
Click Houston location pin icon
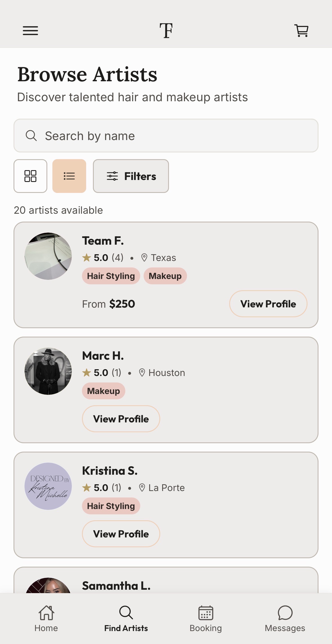coord(142,373)
